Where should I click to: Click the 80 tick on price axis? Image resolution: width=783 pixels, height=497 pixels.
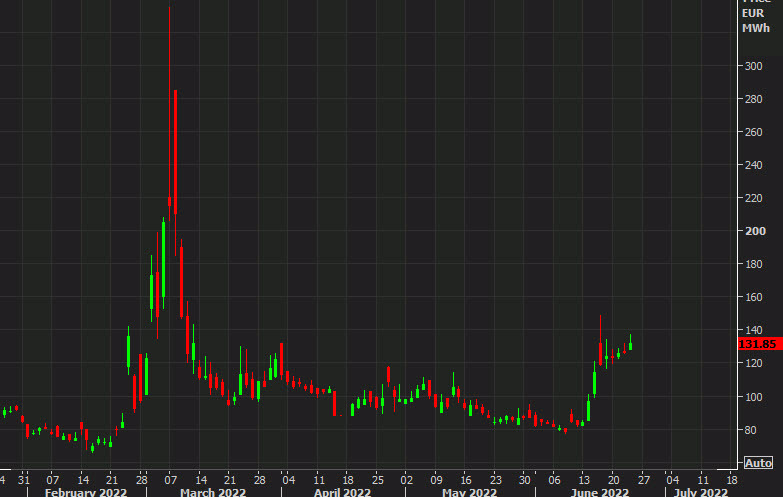coord(748,430)
